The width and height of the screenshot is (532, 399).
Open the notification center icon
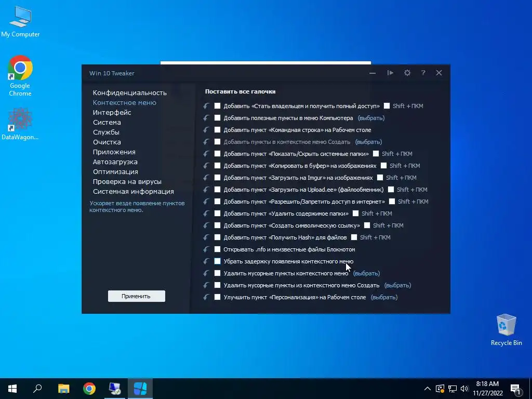coord(515,389)
